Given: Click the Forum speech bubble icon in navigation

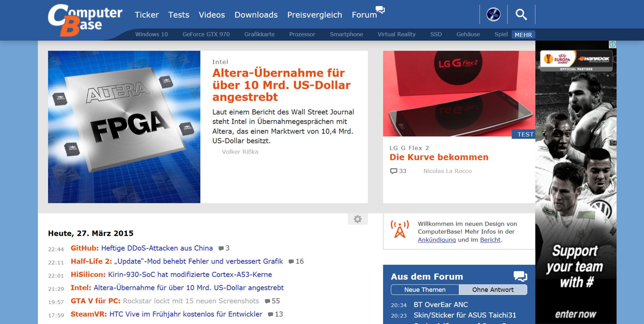Looking at the screenshot, I should click(380, 10).
